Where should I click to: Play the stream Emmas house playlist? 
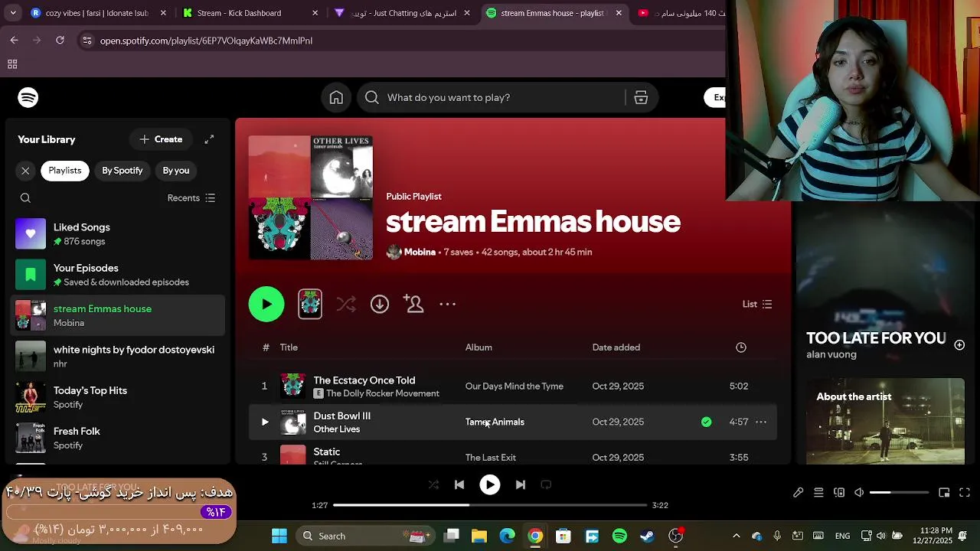coord(266,304)
